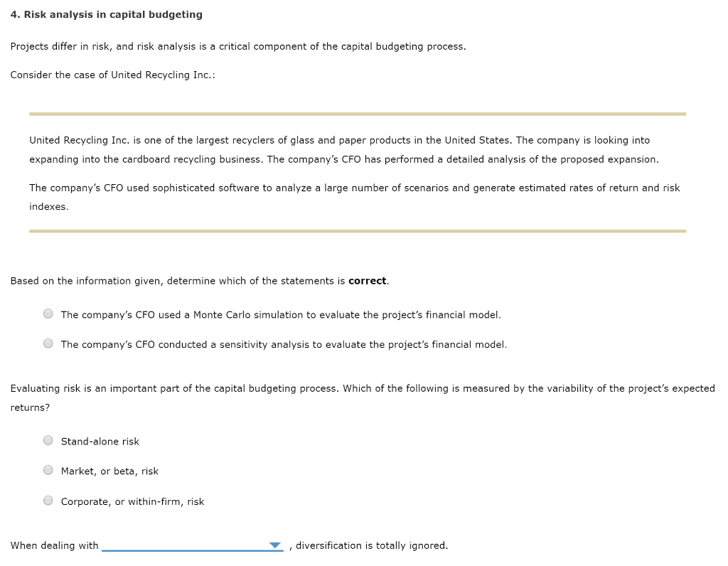Click the label text 'Corporate, or within-firm, risk'

(132, 501)
